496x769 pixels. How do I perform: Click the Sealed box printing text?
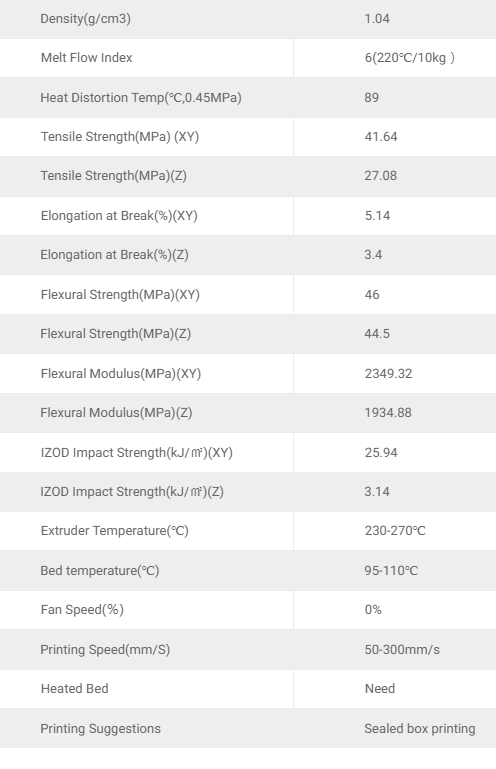(x=419, y=729)
